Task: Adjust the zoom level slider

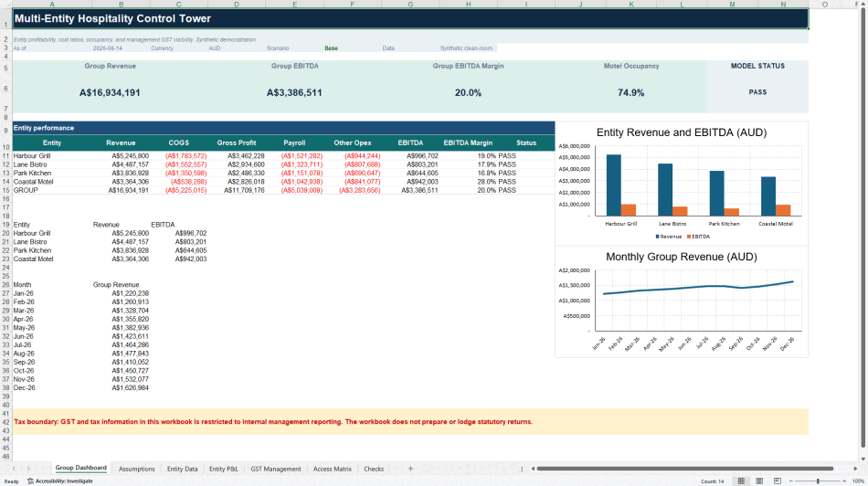Action: pos(818,481)
